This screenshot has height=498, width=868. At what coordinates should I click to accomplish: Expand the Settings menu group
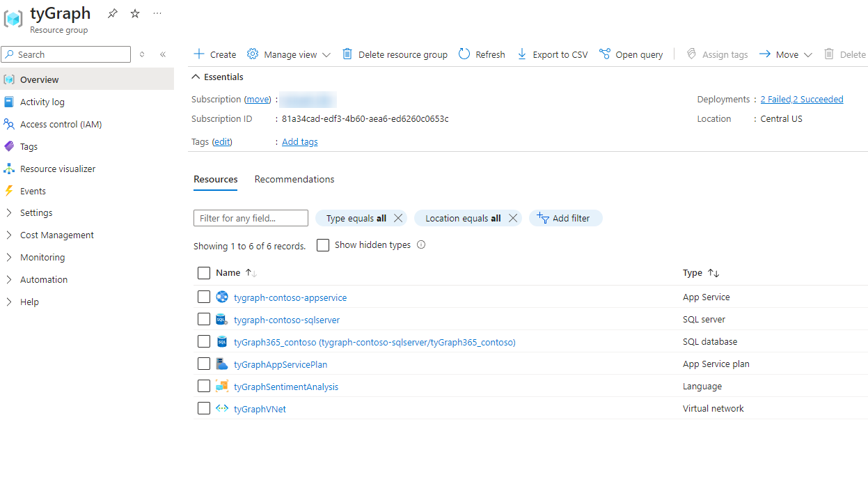[x=9, y=213]
